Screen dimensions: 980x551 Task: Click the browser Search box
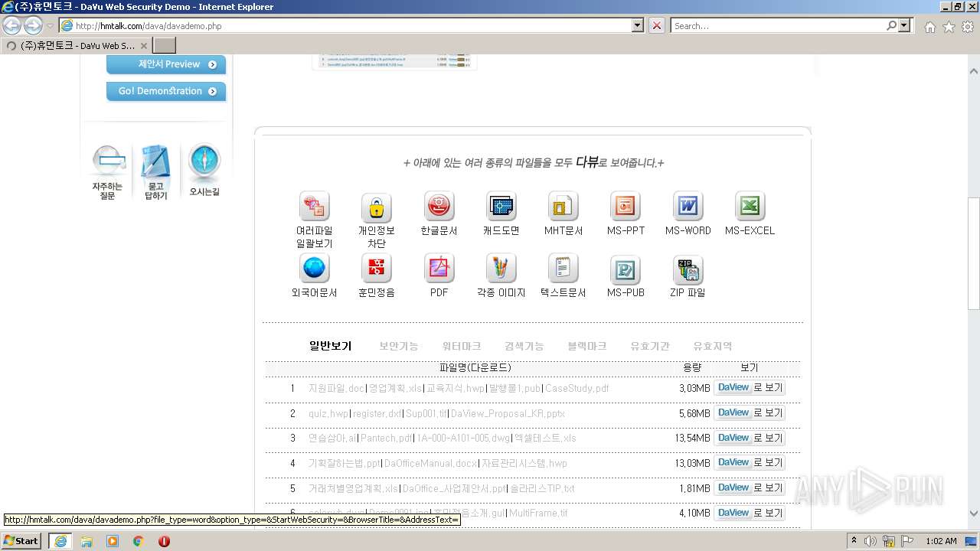coord(779,25)
